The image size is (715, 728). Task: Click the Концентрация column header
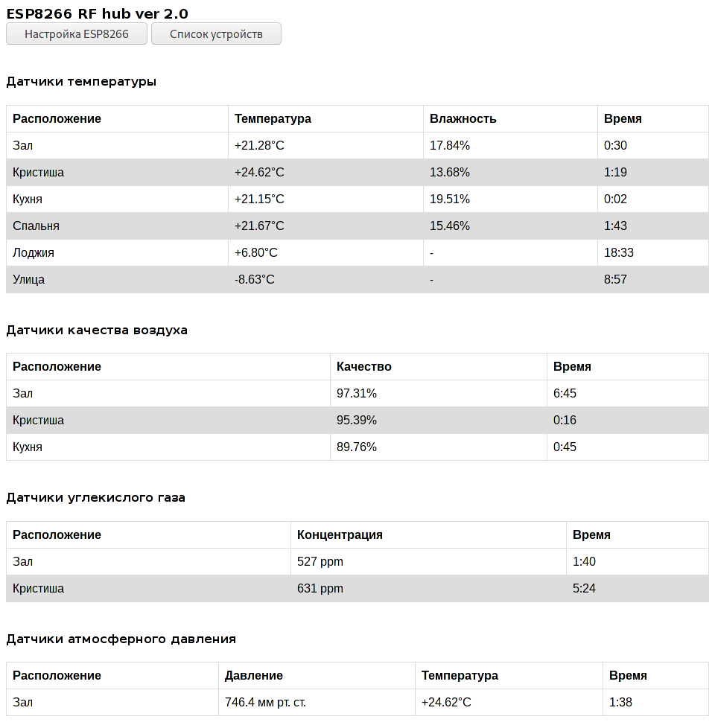(340, 535)
